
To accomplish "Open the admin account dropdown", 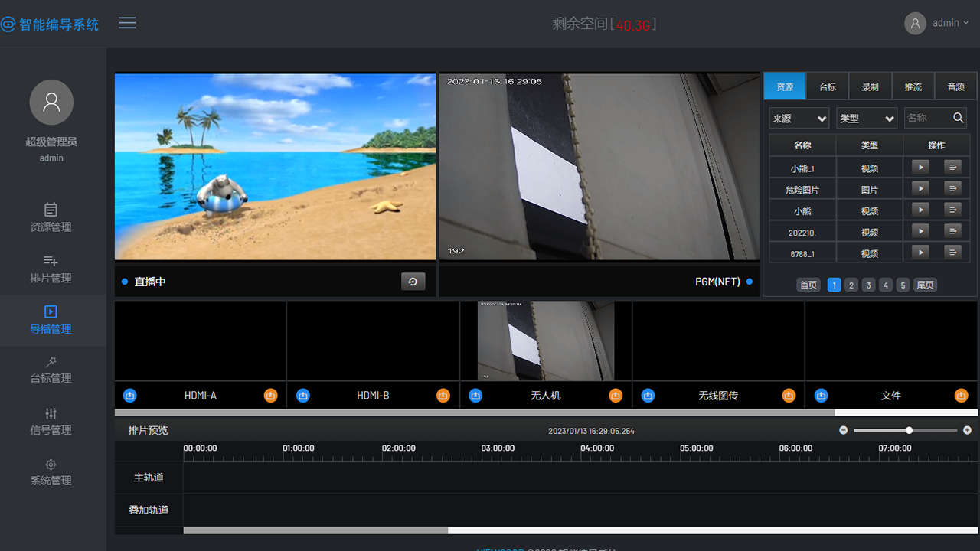I will (950, 23).
